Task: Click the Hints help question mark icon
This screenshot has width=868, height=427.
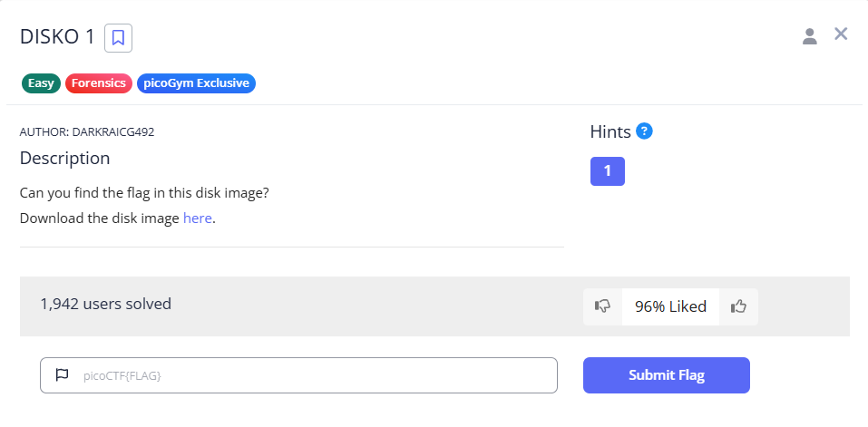Action: click(x=645, y=131)
